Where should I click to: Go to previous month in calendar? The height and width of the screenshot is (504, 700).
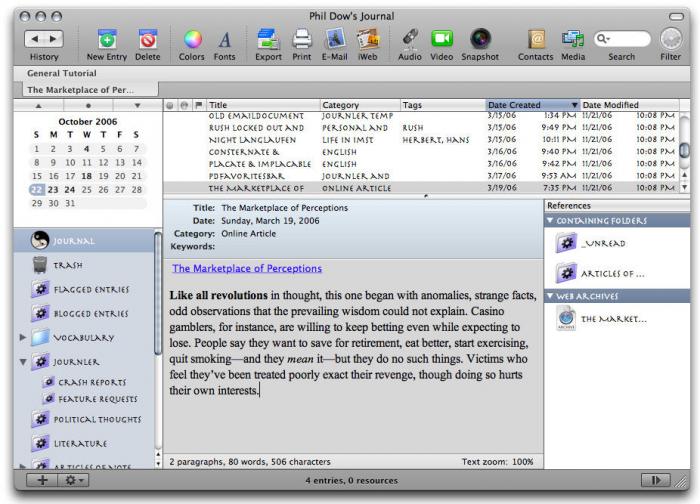tap(38, 106)
